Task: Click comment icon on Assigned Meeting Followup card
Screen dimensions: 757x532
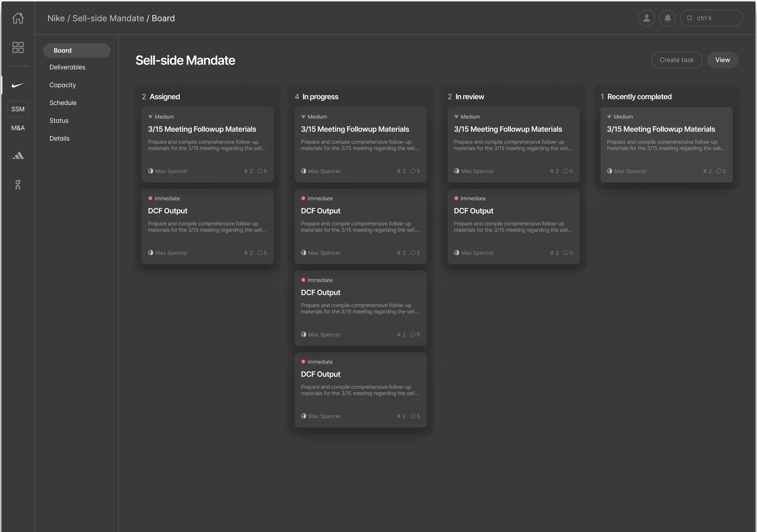Action: 260,171
